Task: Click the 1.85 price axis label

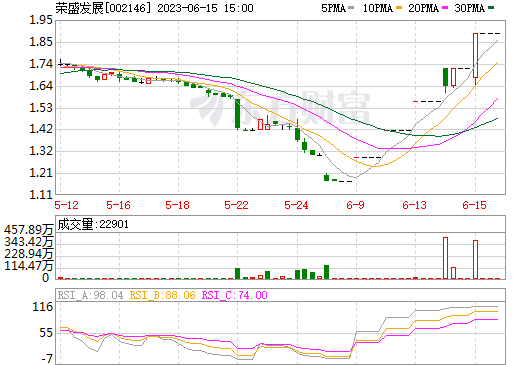Action: (x=41, y=42)
